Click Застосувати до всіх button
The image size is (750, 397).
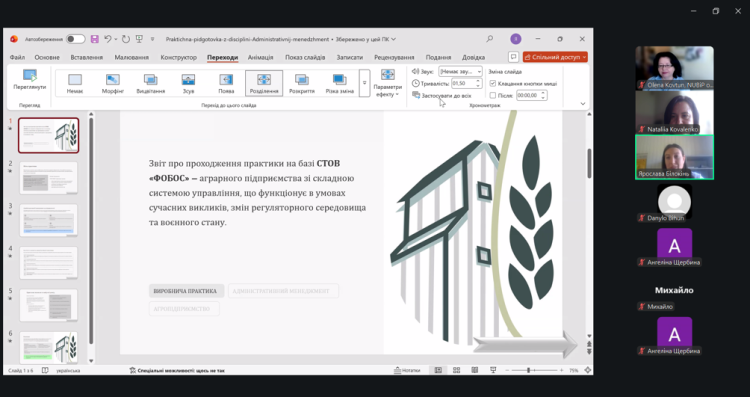coord(441,96)
